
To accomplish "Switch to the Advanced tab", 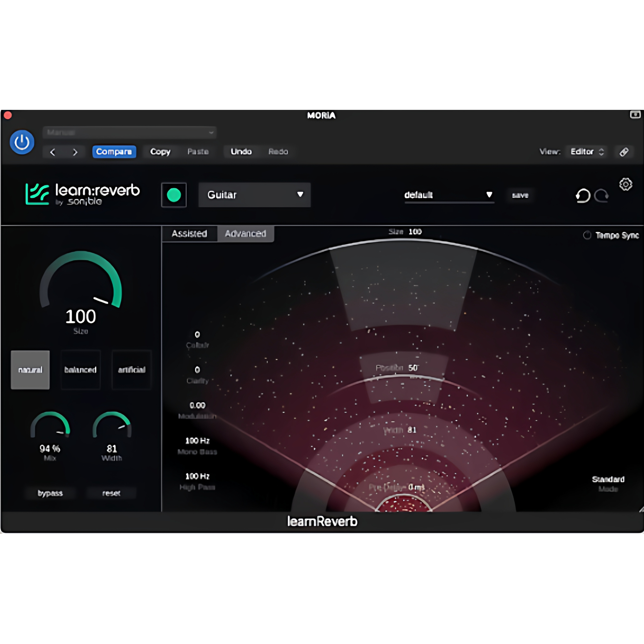I will pos(246,234).
